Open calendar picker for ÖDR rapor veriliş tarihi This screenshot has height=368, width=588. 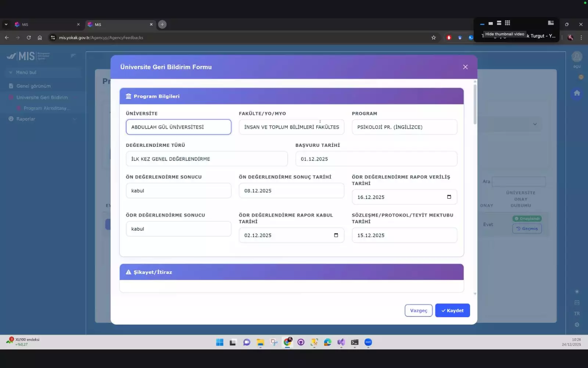point(449,197)
